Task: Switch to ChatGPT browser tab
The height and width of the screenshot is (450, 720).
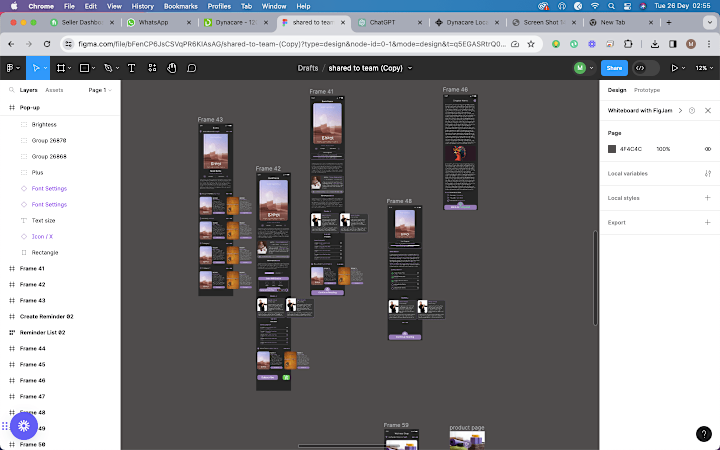Action: (390, 22)
